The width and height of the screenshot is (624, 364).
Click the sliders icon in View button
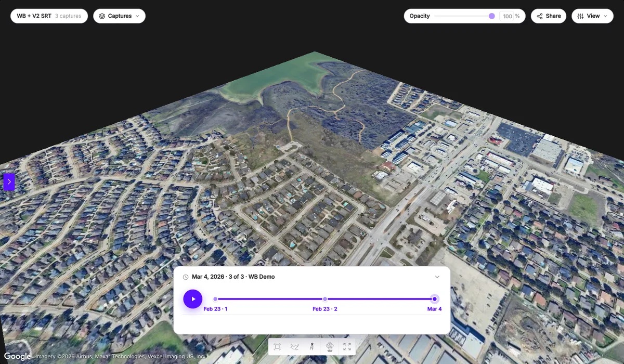click(580, 16)
